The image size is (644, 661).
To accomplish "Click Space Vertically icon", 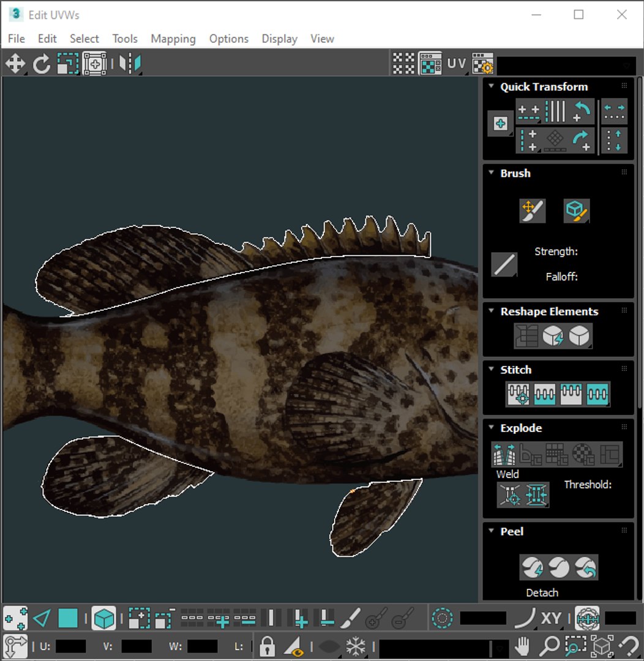I will point(614,140).
